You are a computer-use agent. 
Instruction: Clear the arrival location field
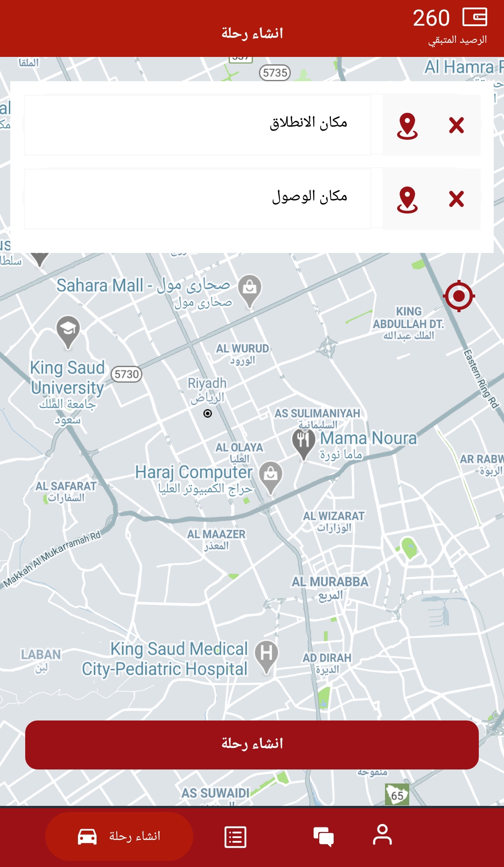[456, 199]
